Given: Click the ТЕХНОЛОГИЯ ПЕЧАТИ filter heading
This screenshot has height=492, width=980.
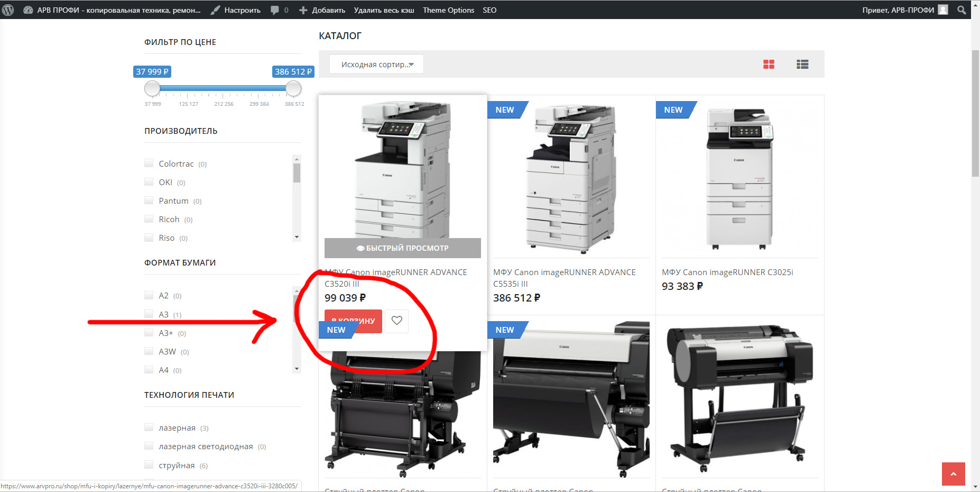Looking at the screenshot, I should pyautogui.click(x=189, y=395).
